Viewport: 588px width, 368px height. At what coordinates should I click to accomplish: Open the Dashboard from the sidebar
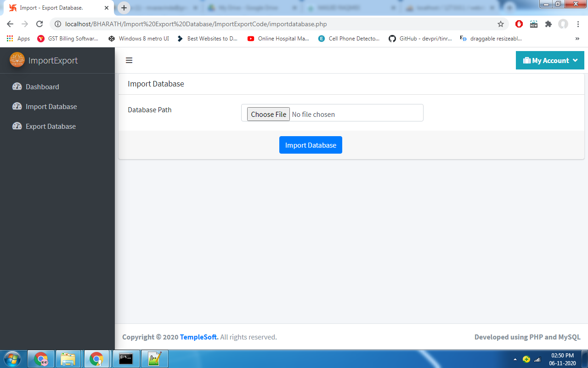(x=42, y=86)
